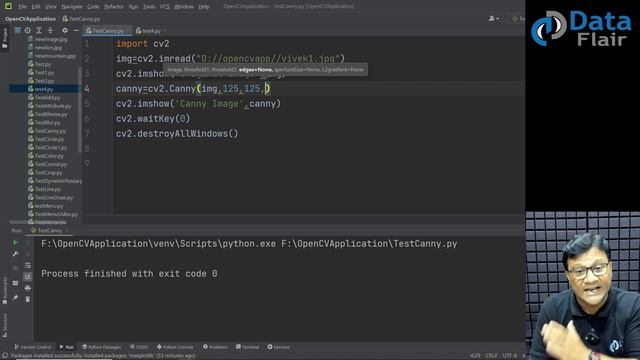Open the Terminal tool window
The width and height of the screenshot is (640, 360).
(x=247, y=347)
